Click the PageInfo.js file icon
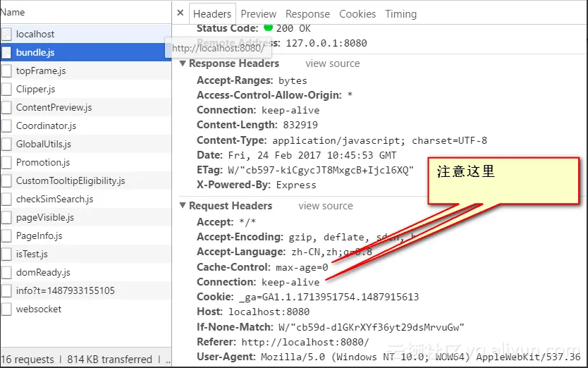588x368 pixels. click(x=6, y=236)
